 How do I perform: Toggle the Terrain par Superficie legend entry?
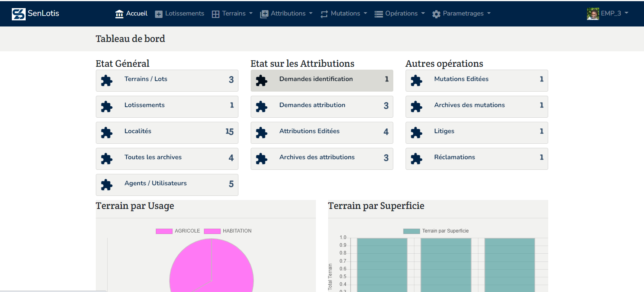point(436,231)
